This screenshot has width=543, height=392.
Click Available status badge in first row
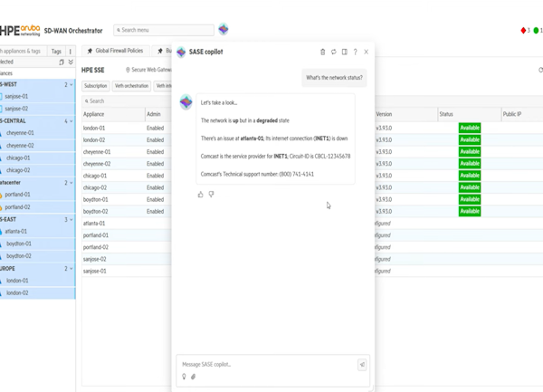[x=470, y=128]
